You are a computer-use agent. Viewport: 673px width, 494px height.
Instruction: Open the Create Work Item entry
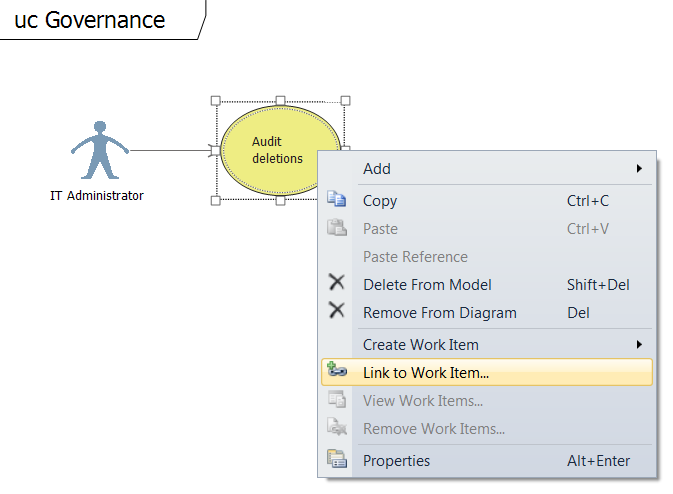pyautogui.click(x=487, y=345)
